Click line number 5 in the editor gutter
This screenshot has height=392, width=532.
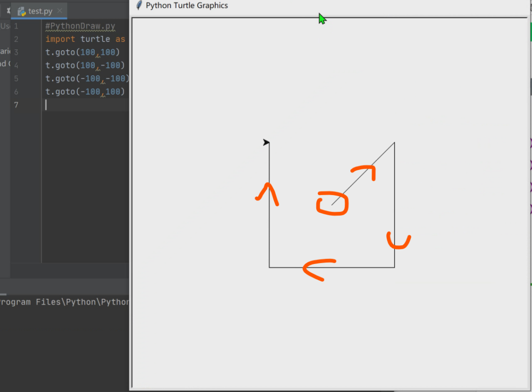[x=16, y=79]
